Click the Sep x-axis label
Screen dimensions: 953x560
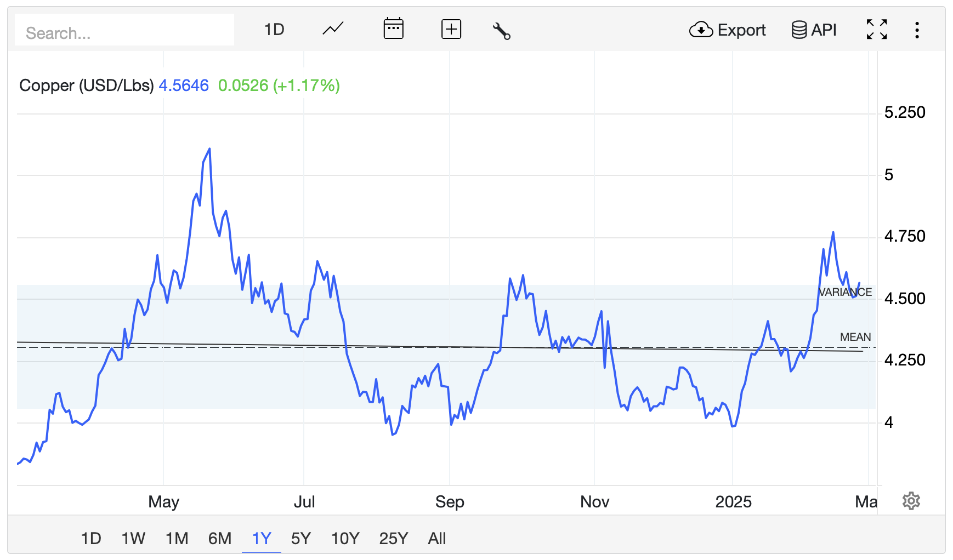450,502
